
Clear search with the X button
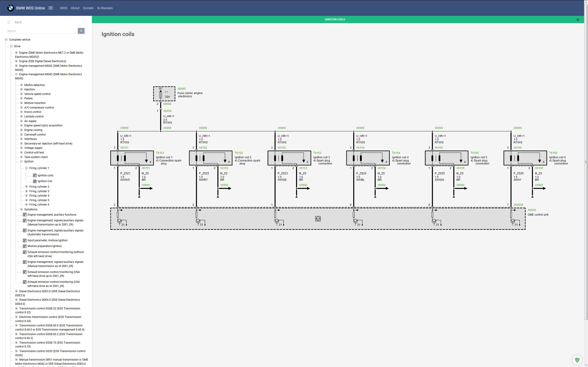(81, 31)
